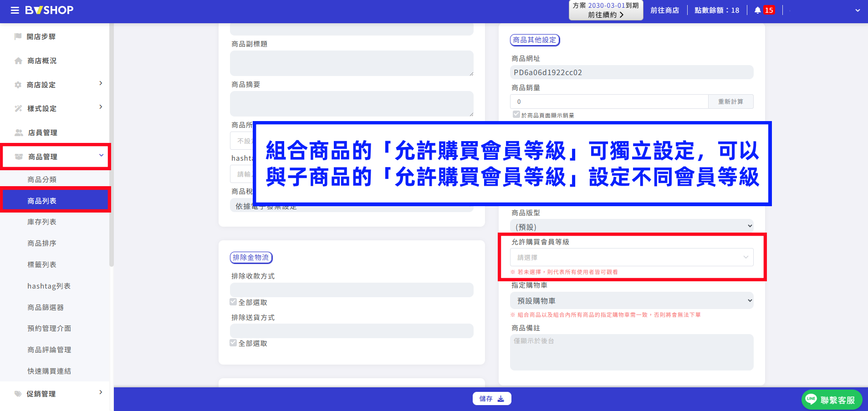Select 商品排序 in sidebar
868x411 pixels.
tap(42, 244)
